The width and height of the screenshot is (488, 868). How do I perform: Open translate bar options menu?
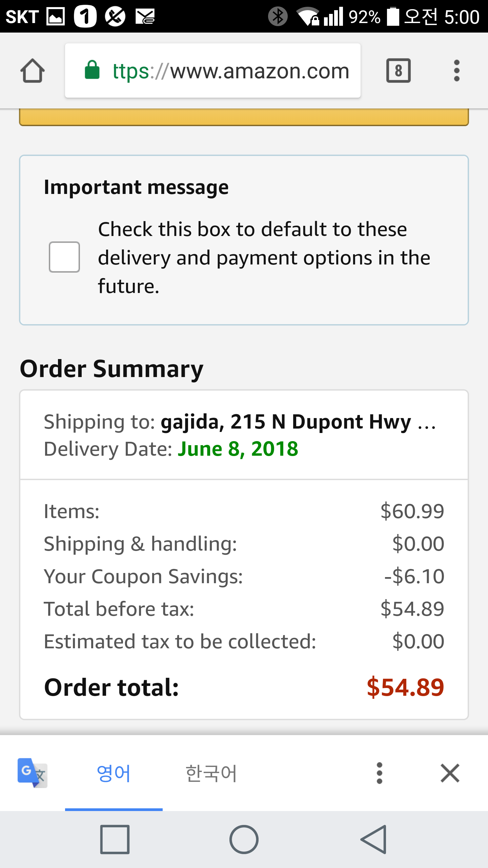tap(379, 773)
